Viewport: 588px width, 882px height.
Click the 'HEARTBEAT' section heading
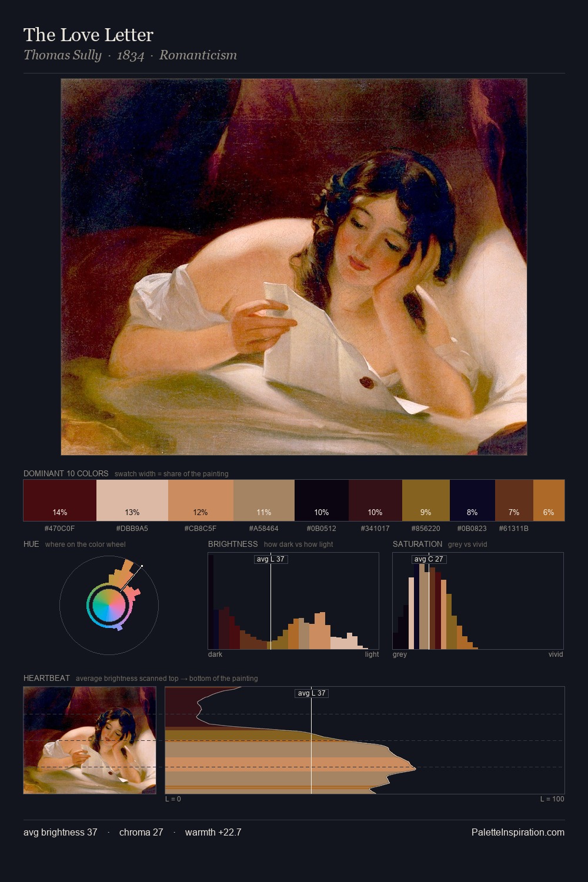46,678
